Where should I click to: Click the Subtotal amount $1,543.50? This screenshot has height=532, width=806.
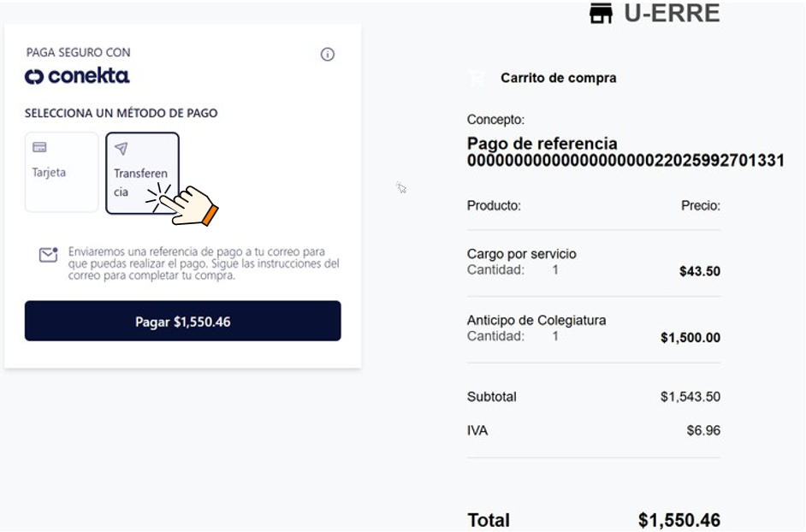[x=690, y=397]
